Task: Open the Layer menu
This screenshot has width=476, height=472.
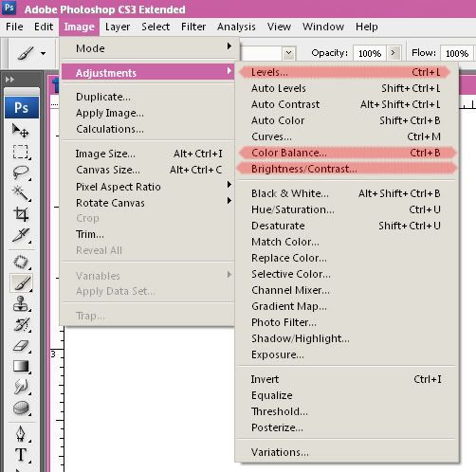Action: (118, 27)
